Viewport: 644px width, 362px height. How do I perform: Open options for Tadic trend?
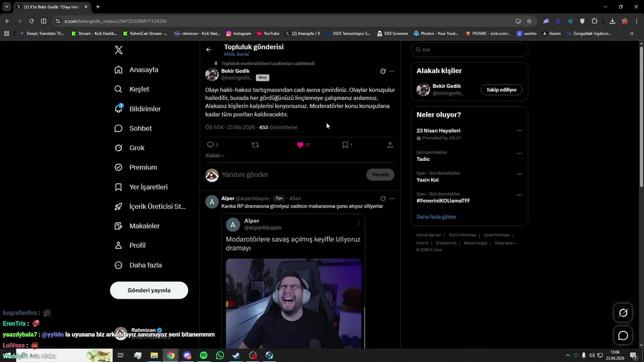519,153
